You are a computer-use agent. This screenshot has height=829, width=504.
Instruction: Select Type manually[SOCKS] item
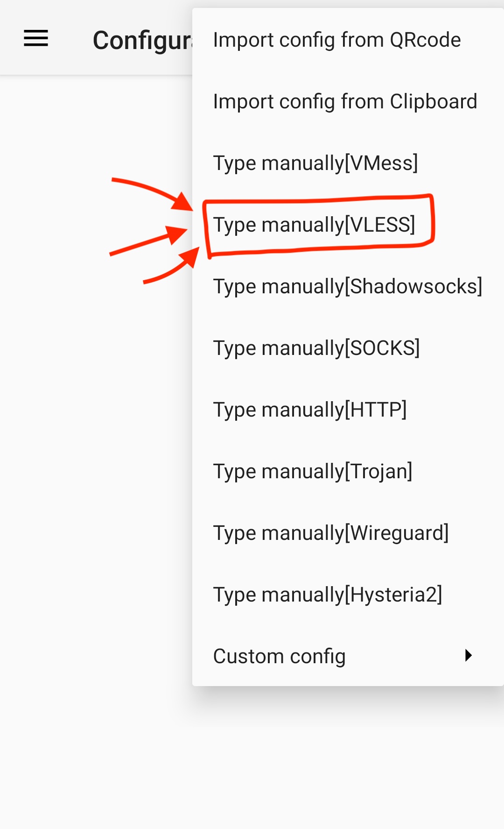(x=316, y=348)
